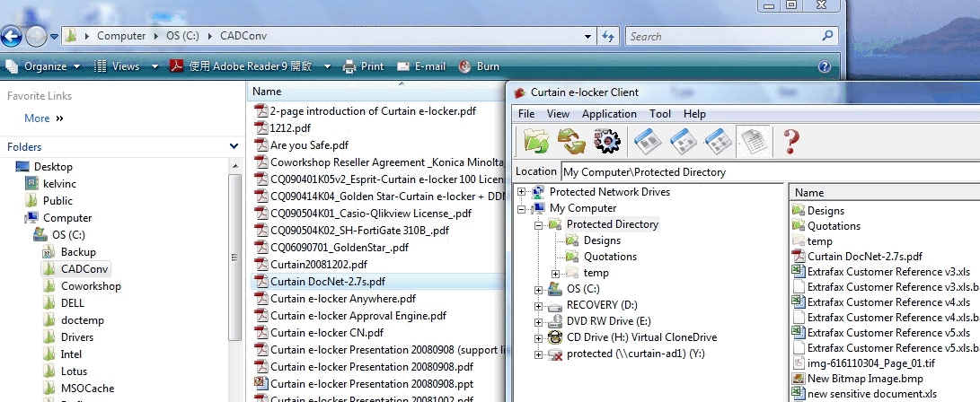
Task: Expand the protected (\\curtain-ad1) (Y:) node
Action: click(x=539, y=354)
